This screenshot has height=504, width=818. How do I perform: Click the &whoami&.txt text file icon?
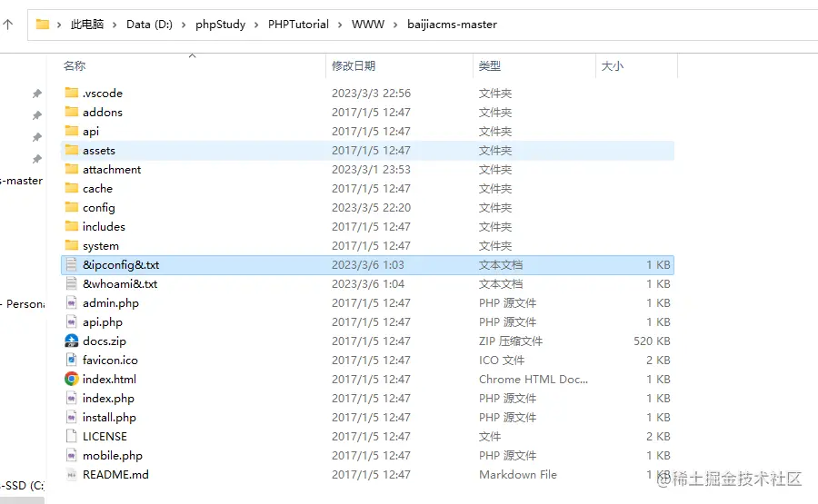72,283
